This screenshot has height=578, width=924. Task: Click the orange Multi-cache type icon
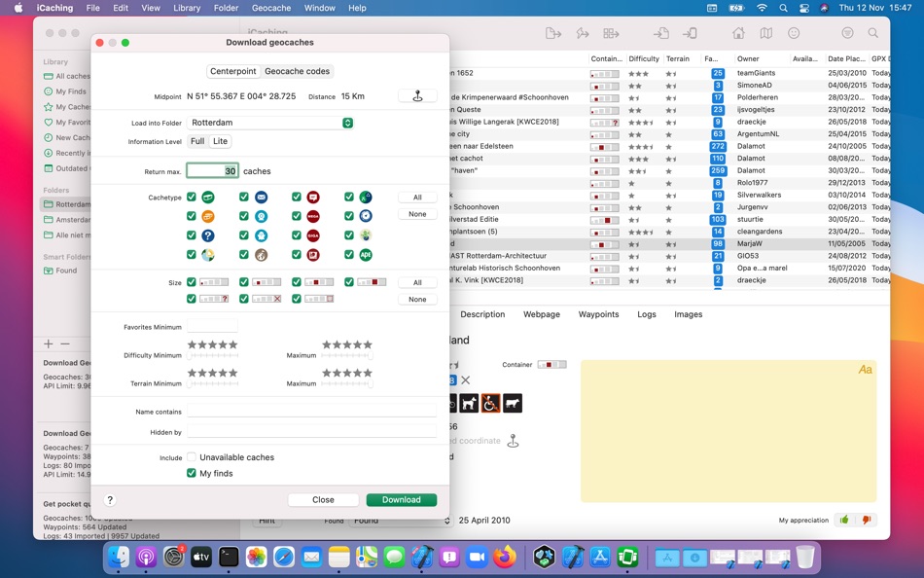(x=209, y=216)
